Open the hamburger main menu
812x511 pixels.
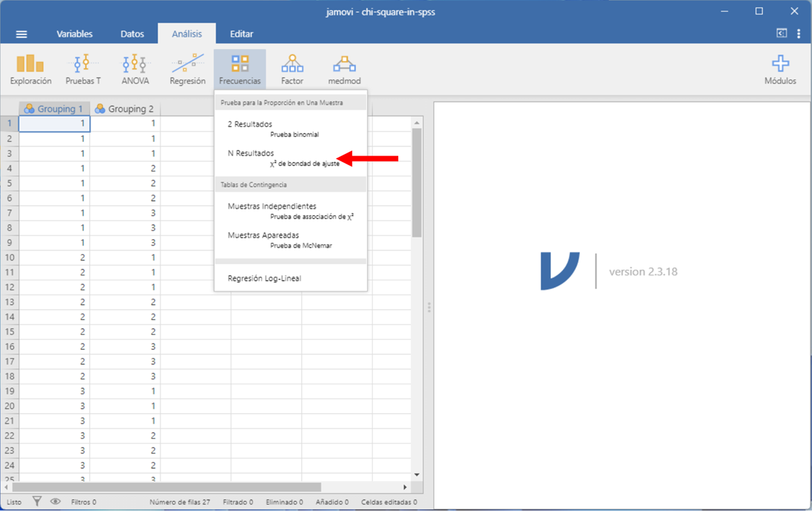pos(21,34)
